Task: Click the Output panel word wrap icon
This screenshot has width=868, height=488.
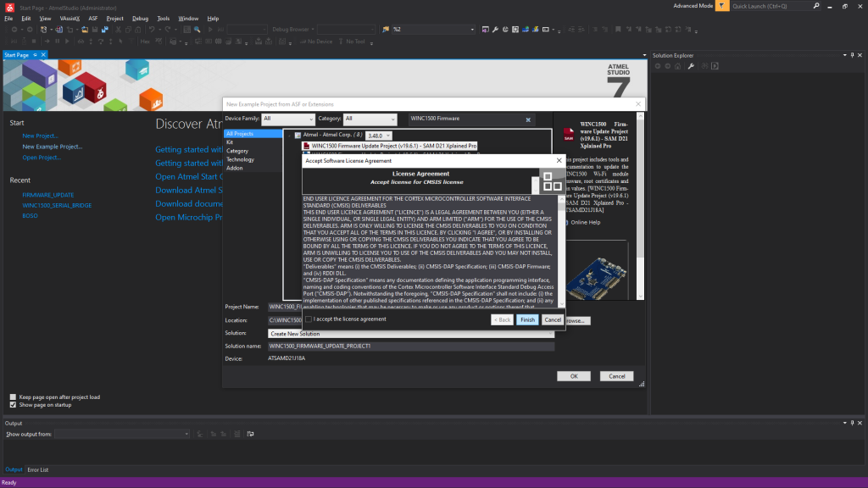Action: point(250,434)
